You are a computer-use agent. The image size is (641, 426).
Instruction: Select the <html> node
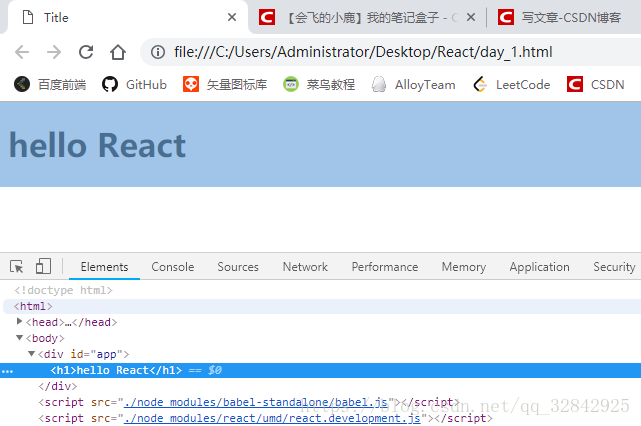(x=33, y=306)
